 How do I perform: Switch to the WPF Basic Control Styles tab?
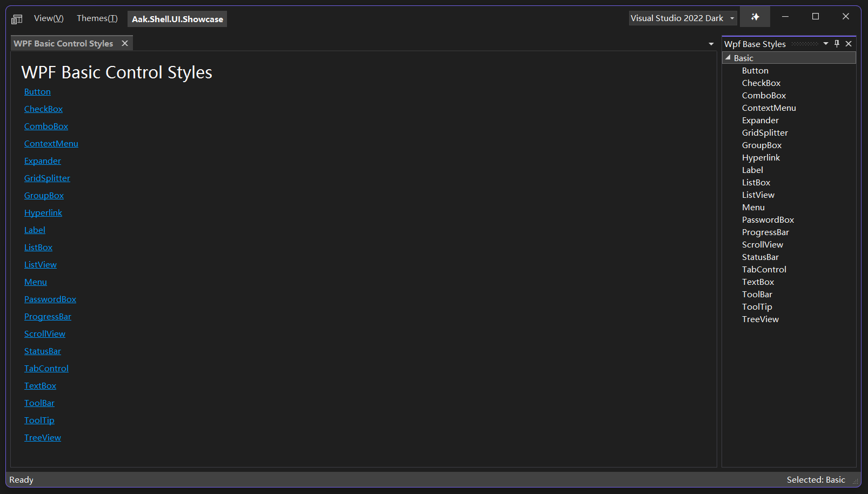pyautogui.click(x=63, y=43)
